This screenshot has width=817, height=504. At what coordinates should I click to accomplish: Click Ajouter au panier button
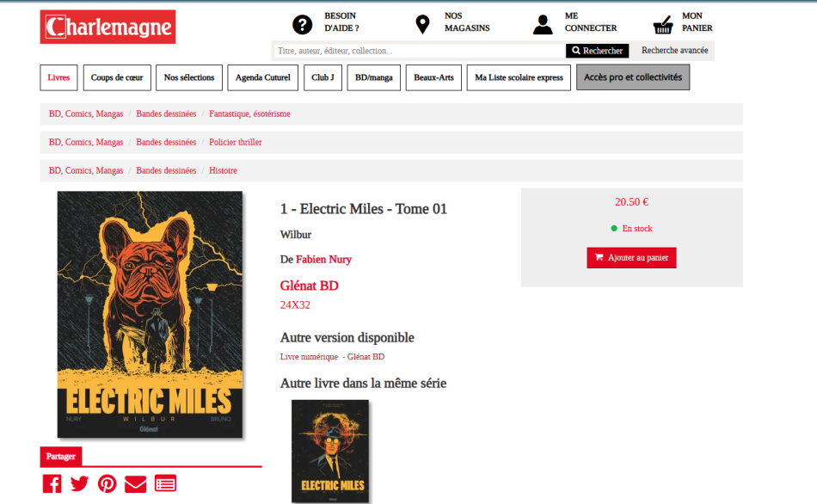(x=631, y=257)
